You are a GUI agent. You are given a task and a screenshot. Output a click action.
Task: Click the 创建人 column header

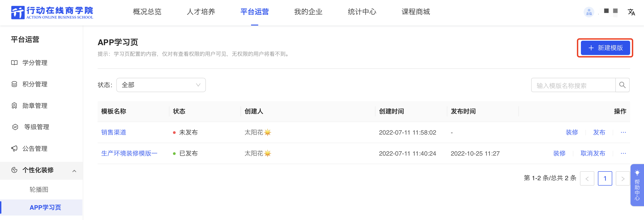click(254, 111)
